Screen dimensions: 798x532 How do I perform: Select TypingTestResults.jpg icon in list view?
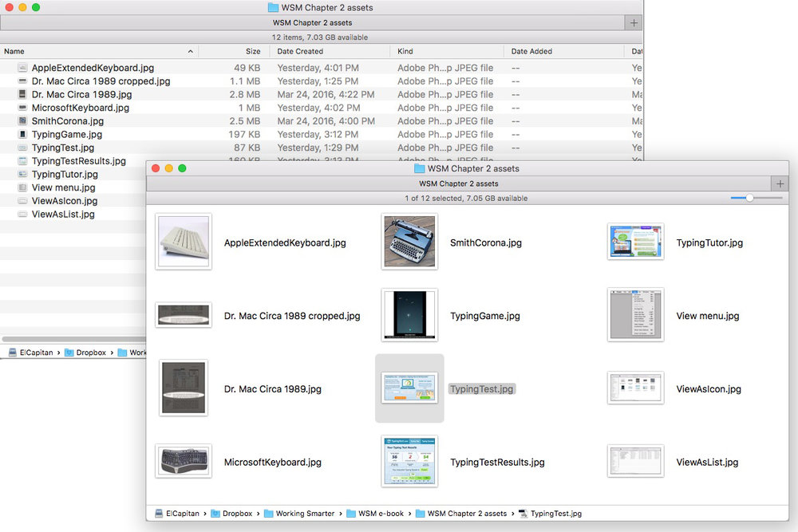pos(22,161)
